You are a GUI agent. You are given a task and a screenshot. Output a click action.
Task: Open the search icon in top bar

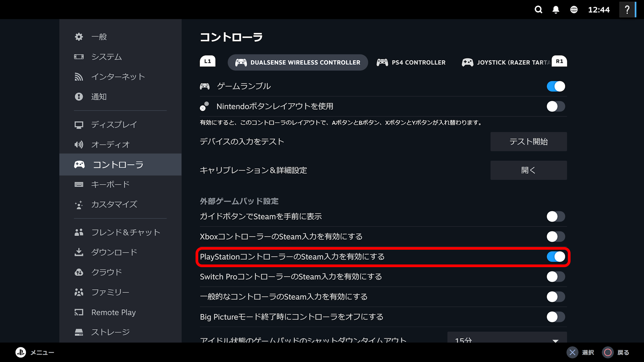pyautogui.click(x=538, y=10)
